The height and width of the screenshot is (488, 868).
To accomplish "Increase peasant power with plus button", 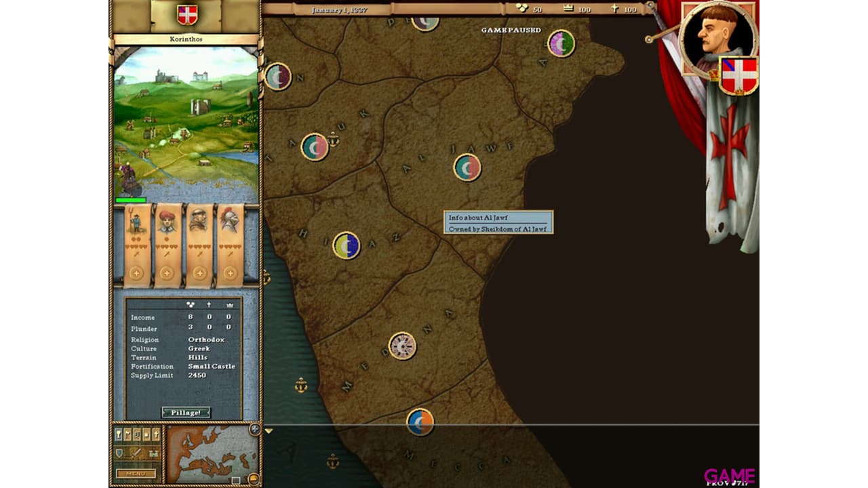I will tap(136, 273).
